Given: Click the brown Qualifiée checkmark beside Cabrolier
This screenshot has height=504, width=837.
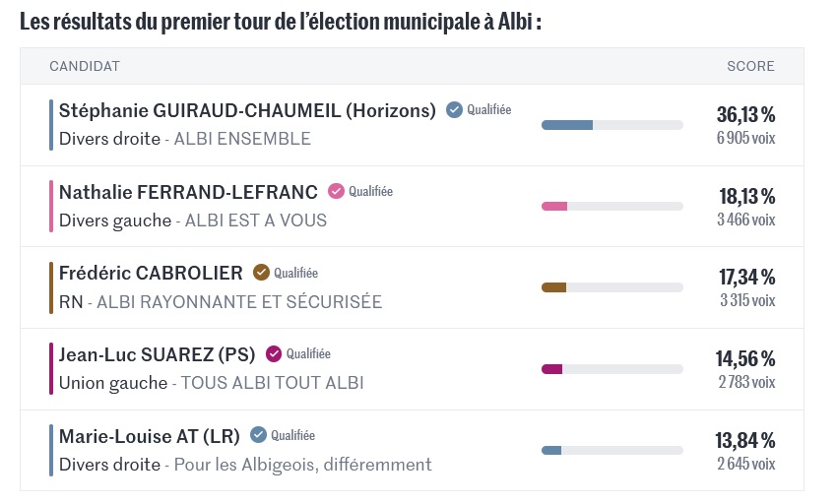Looking at the screenshot, I should click(261, 273).
